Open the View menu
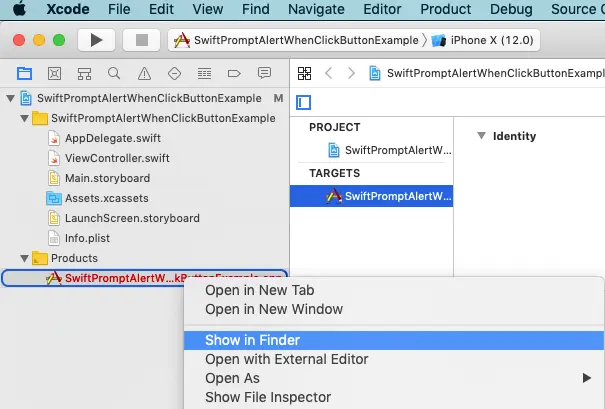 [x=208, y=9]
